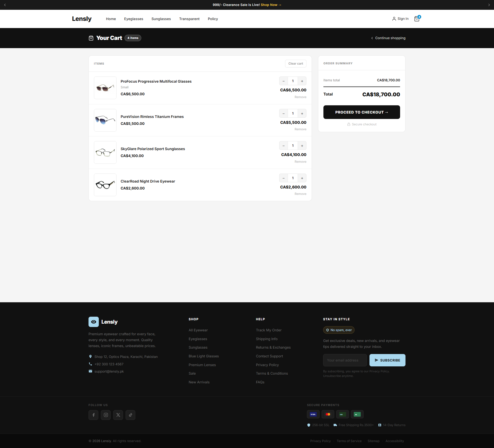The image size is (494, 448).
Task: Click the phone icon in footer
Action: tap(90, 364)
